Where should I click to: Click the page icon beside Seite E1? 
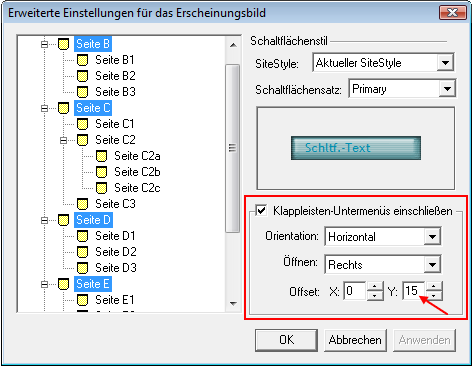(x=82, y=300)
